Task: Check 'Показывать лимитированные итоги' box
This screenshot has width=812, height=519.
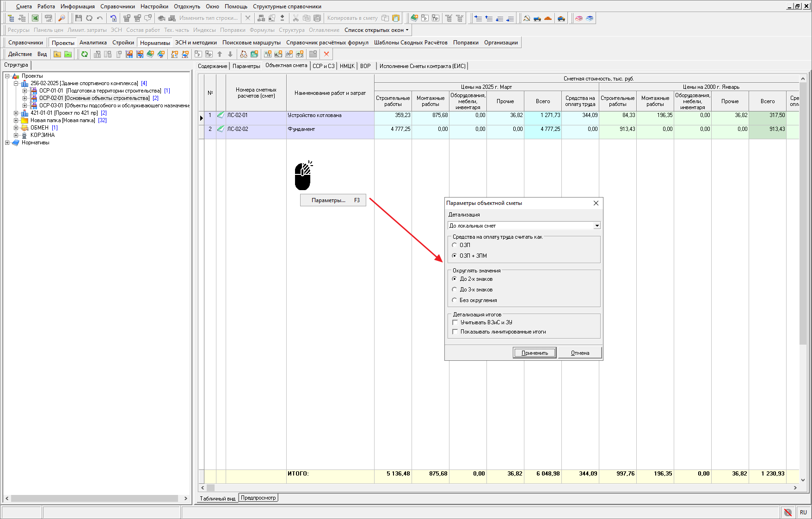Action: point(455,332)
